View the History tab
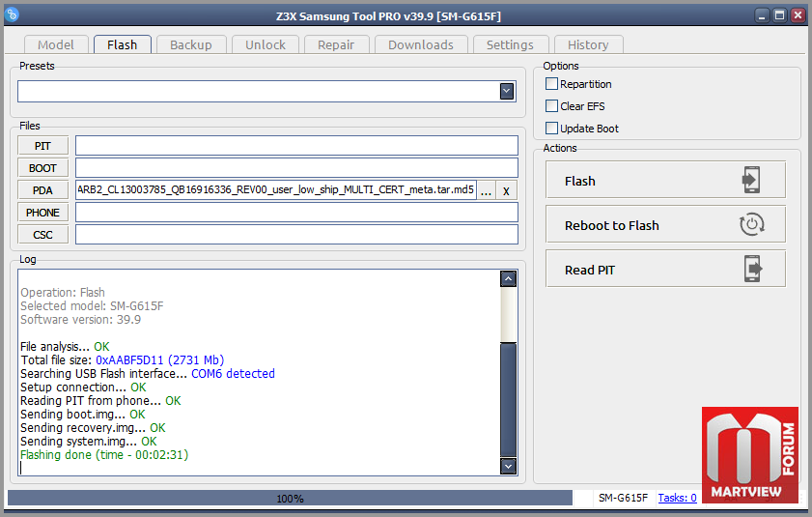 pyautogui.click(x=588, y=44)
